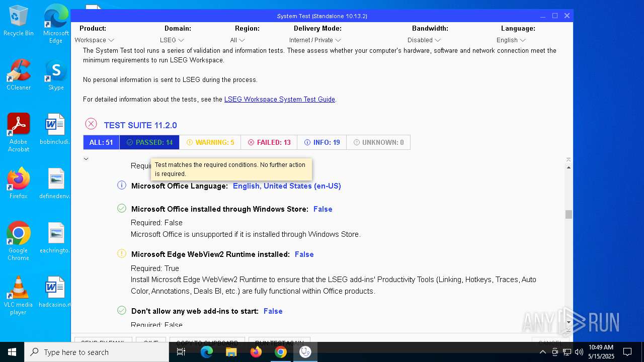Filter tests by PASSED: 14 tab
The width and height of the screenshot is (644, 362).
(x=149, y=142)
